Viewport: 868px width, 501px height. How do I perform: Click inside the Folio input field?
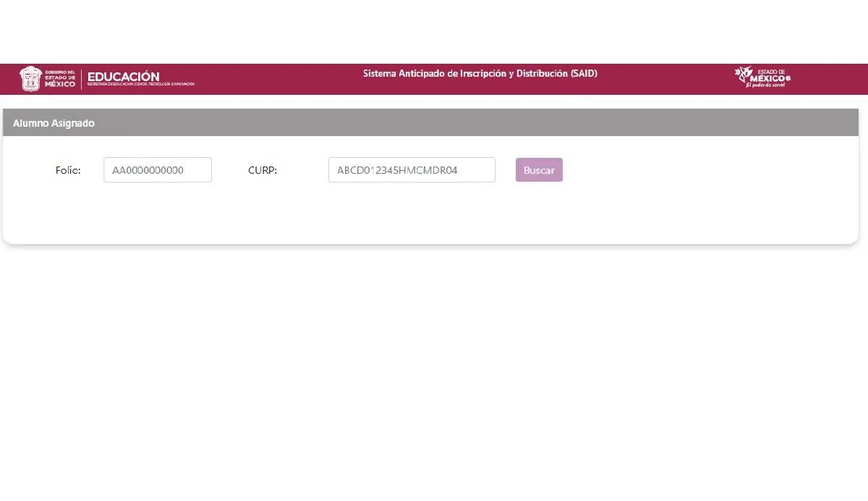(158, 169)
